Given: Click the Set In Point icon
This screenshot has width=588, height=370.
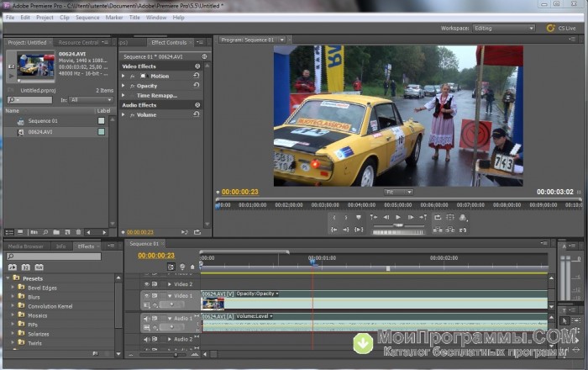Looking at the screenshot, I should point(334,217).
